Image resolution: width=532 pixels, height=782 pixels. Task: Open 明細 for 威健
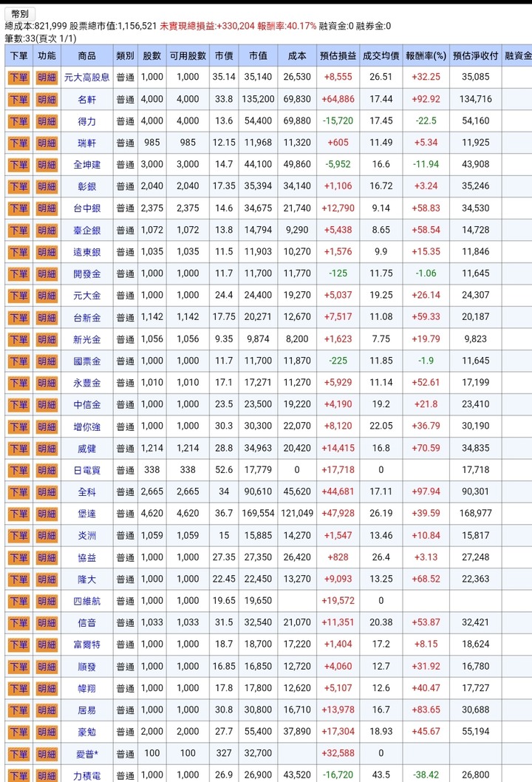(x=47, y=449)
